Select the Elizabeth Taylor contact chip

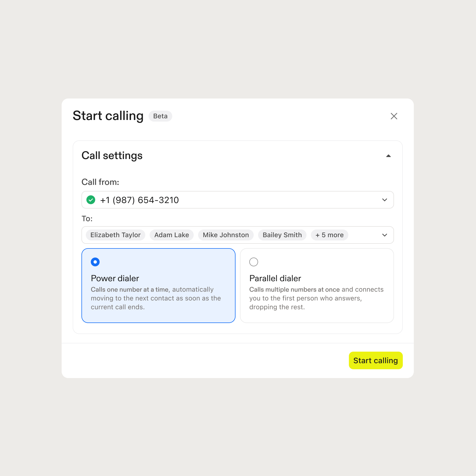[115, 235]
